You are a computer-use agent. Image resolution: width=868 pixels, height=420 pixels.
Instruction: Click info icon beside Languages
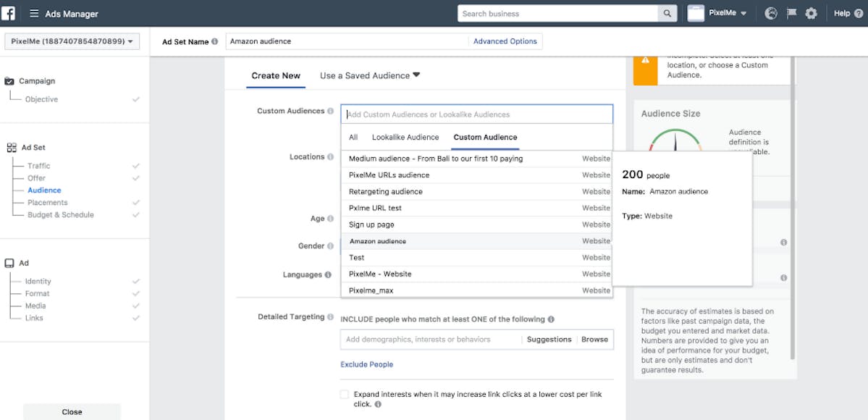(328, 275)
